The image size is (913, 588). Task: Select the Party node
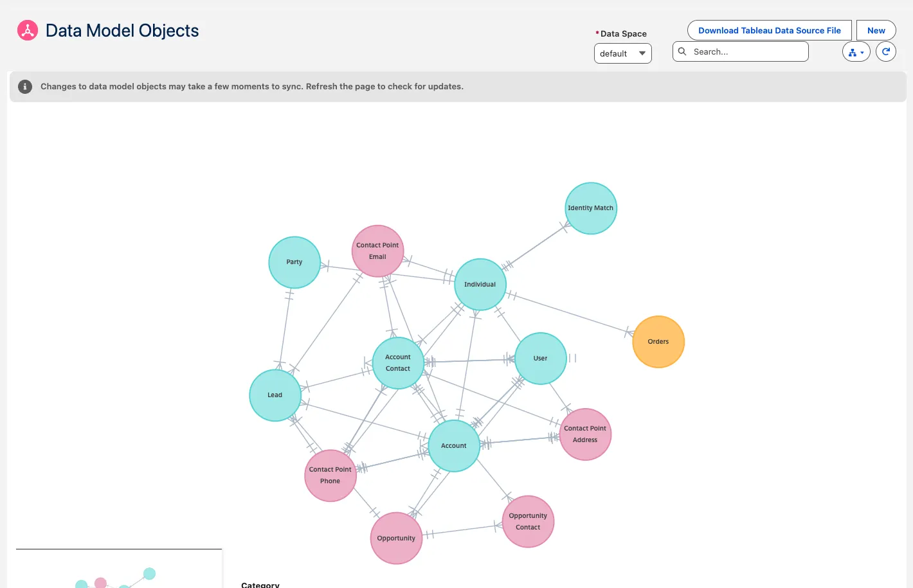point(294,262)
